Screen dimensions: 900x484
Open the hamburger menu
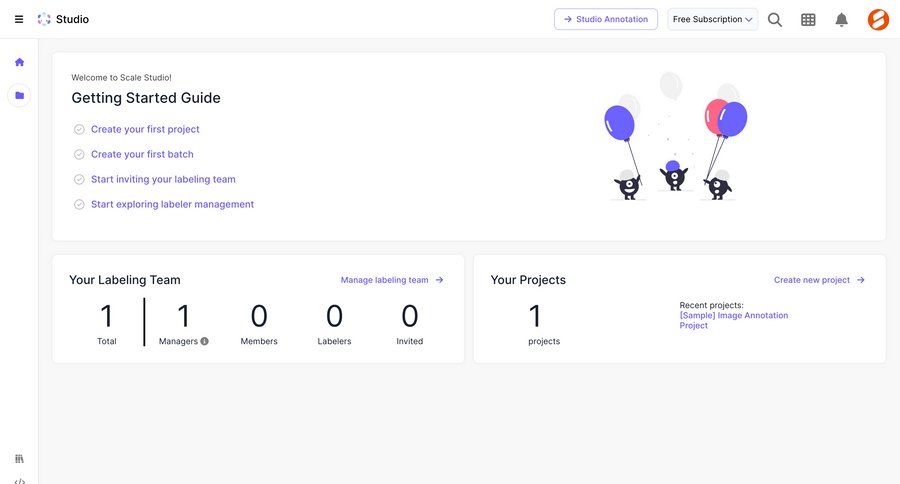click(19, 19)
